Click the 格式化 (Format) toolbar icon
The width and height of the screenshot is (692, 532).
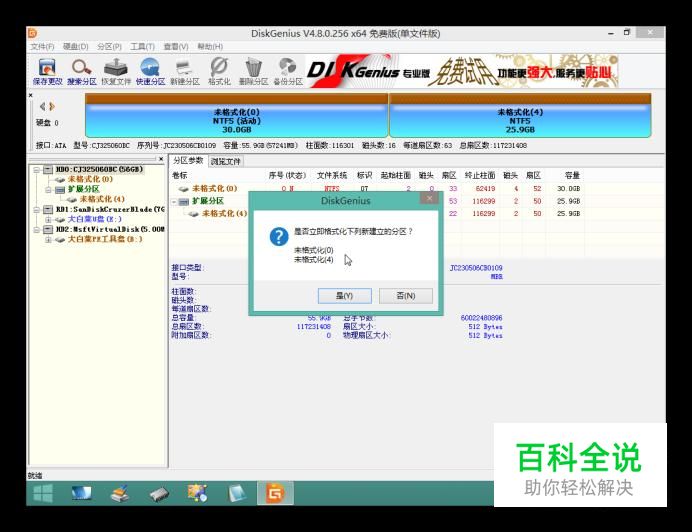click(219, 71)
